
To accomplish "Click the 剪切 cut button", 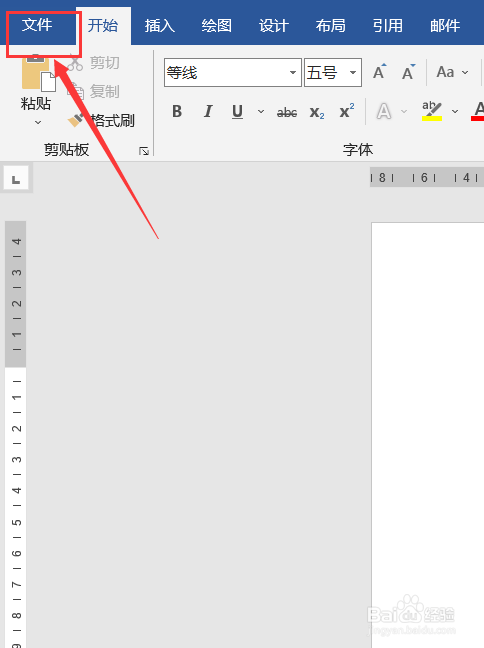I will click(95, 63).
